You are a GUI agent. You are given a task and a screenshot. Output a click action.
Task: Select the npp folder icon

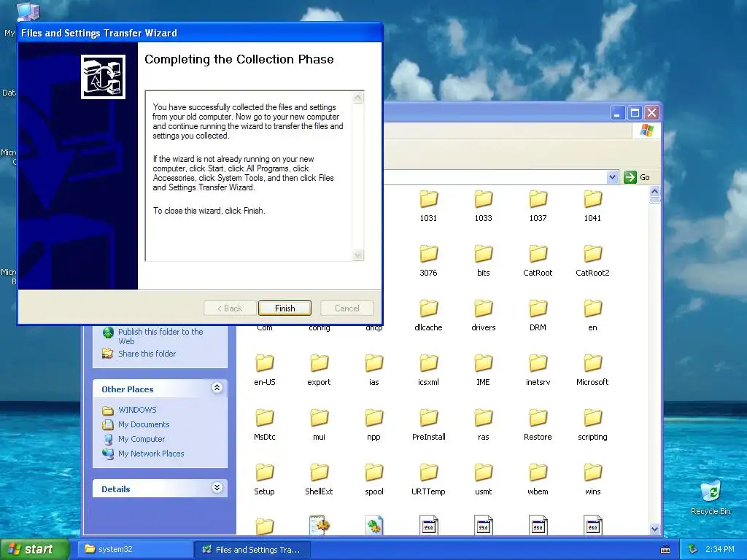pyautogui.click(x=374, y=418)
